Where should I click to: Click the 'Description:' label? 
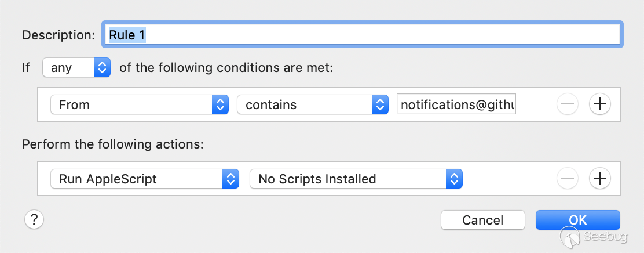pos(58,35)
